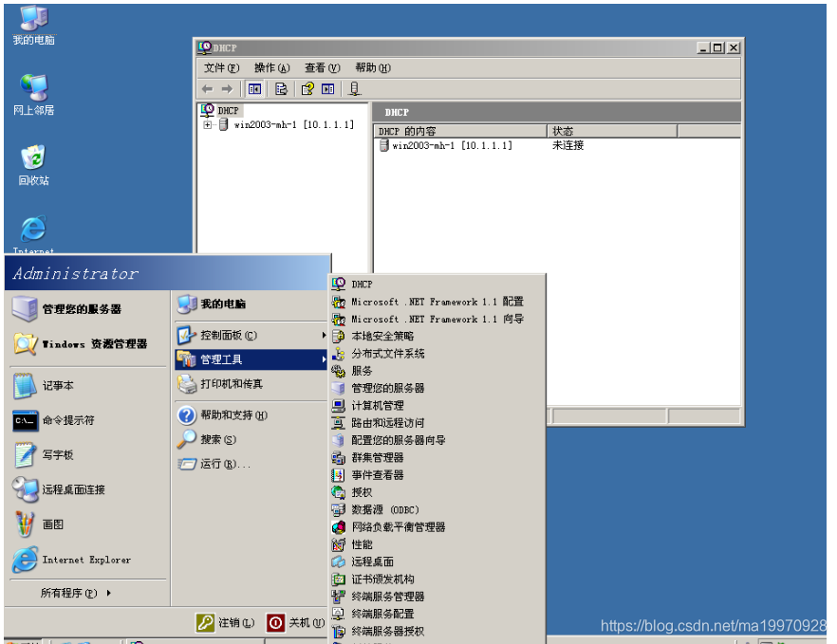This screenshot has width=837, height=644.
Task: Toggle the console tree toolbar icon
Action: [x=254, y=88]
